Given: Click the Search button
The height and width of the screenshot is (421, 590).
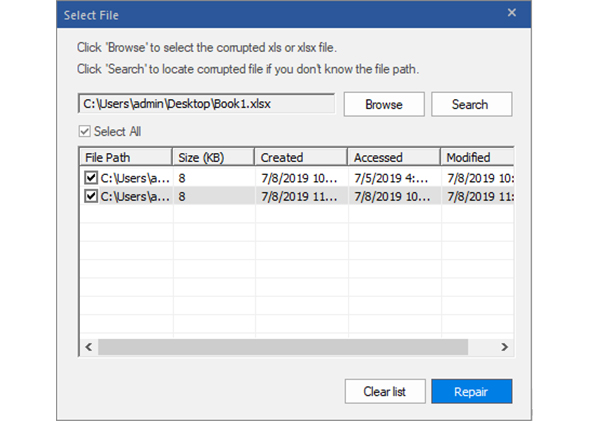Looking at the screenshot, I should [x=471, y=104].
